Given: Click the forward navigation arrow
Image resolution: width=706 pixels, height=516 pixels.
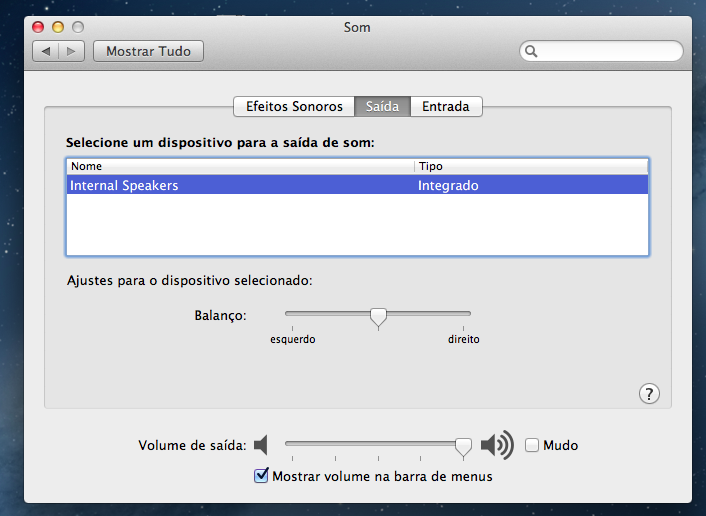Looking at the screenshot, I should 72,51.
